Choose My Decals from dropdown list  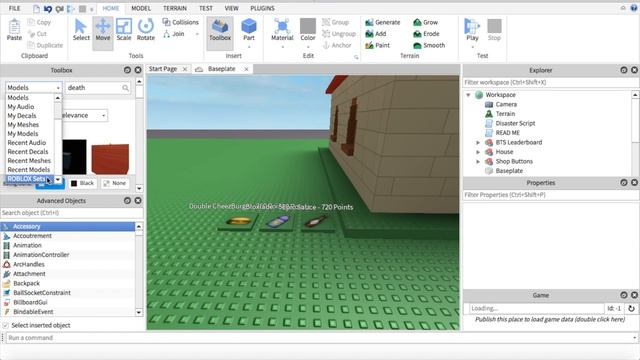point(22,116)
